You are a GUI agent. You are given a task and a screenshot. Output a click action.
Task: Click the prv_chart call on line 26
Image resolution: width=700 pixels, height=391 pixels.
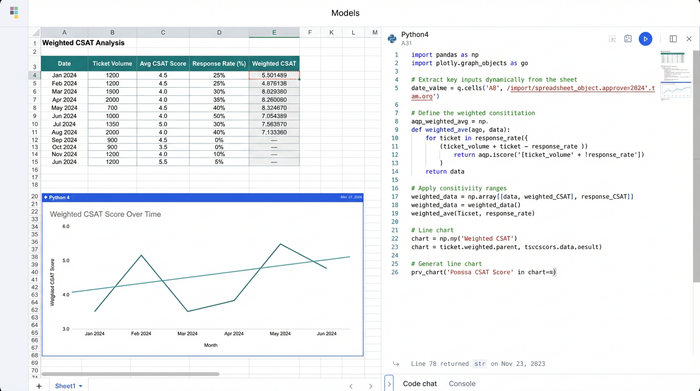coord(483,272)
